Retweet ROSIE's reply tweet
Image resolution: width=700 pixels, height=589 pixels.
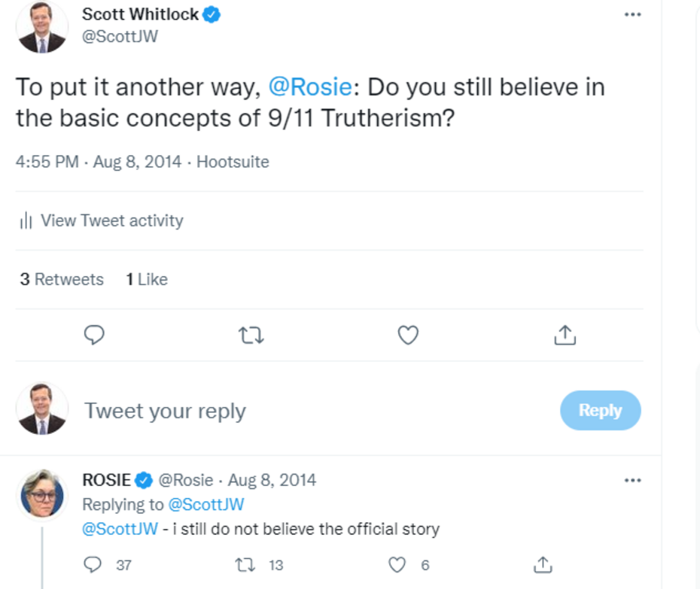tap(247, 564)
